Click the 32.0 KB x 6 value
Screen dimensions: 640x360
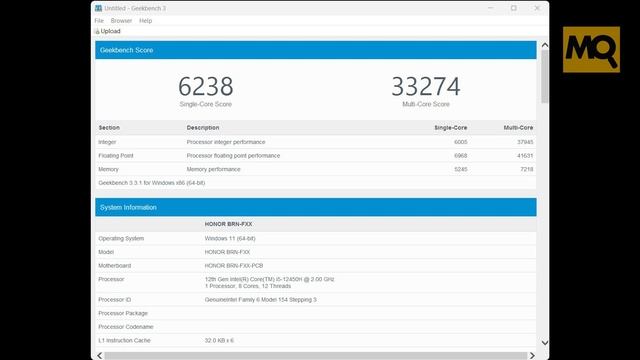coord(219,340)
